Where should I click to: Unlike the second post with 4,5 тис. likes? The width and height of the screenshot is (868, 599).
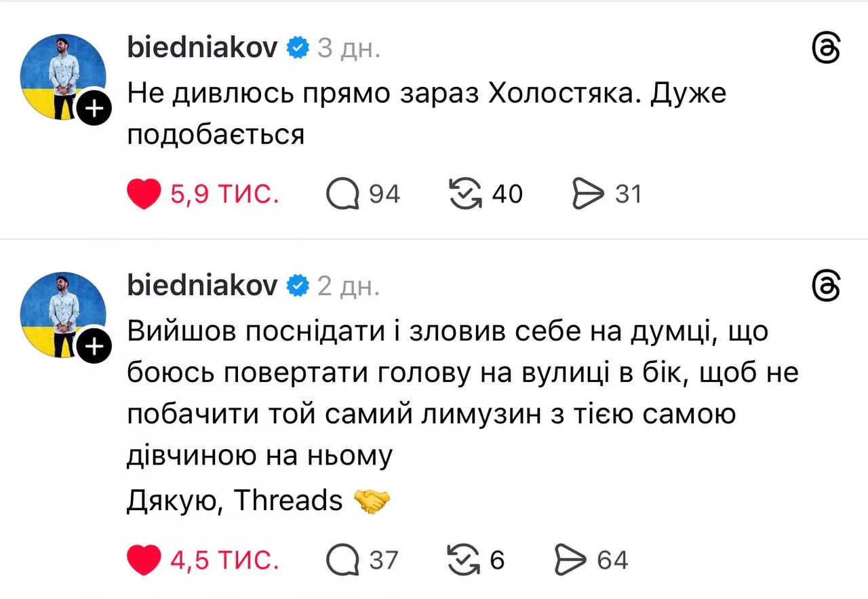click(144, 560)
